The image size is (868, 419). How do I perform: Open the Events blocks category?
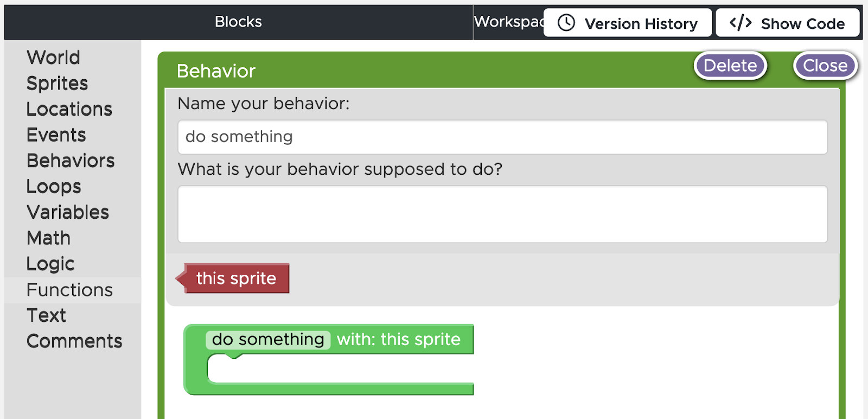click(56, 135)
